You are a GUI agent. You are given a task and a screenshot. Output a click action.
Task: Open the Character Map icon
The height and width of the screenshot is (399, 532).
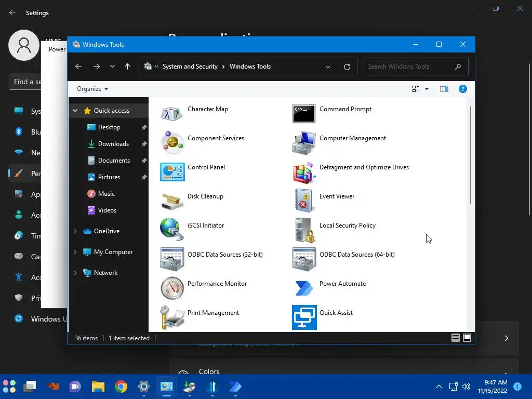point(171,113)
